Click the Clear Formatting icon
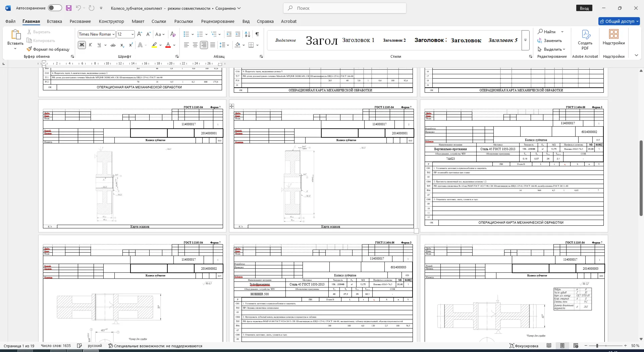 pos(173,34)
